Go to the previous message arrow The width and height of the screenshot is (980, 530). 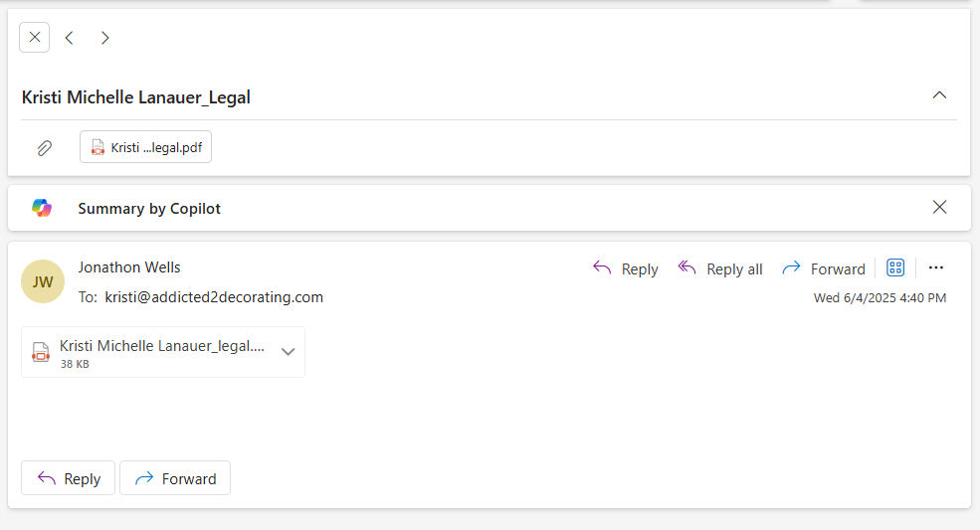click(70, 38)
